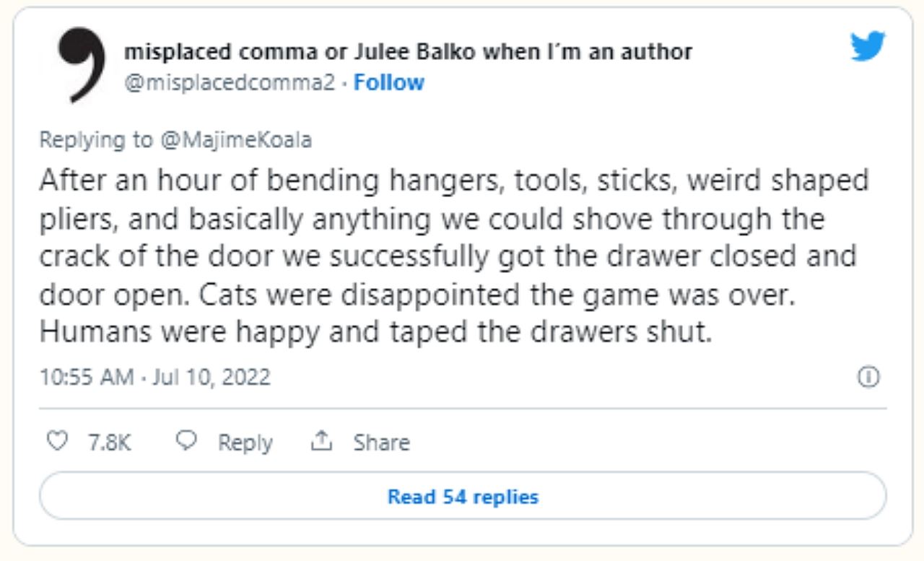Follow the @misplacedcomma2 account
924x561 pixels.
[388, 83]
